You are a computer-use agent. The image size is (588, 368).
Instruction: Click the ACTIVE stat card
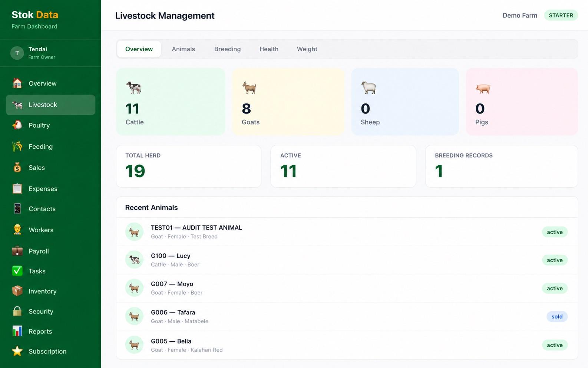pos(343,166)
